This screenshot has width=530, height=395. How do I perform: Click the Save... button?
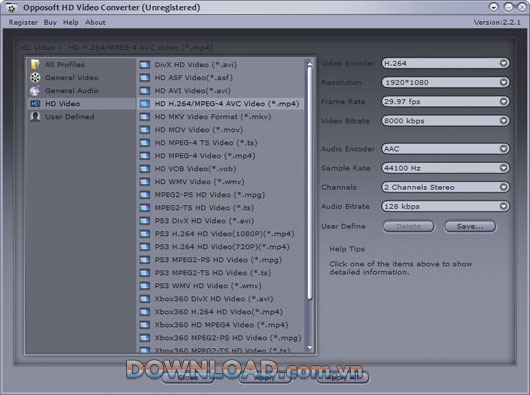pos(470,226)
